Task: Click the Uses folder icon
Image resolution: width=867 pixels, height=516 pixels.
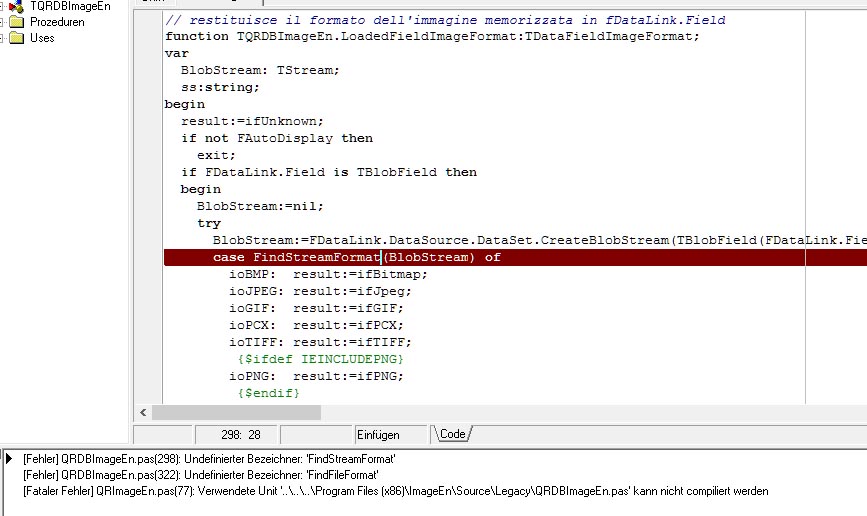Action: click(17, 38)
